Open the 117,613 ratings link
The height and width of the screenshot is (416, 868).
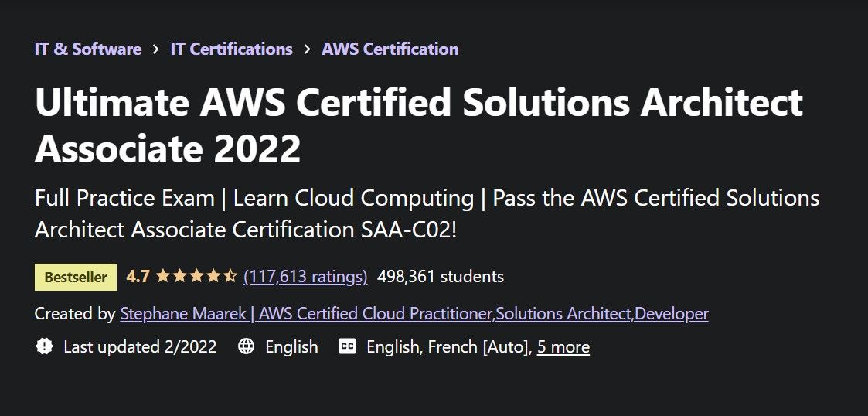pyautogui.click(x=305, y=277)
